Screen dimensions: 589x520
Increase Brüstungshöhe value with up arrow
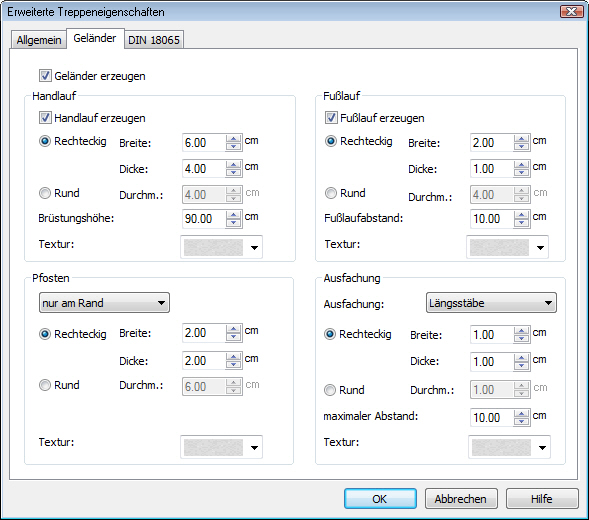pyautogui.click(x=234, y=215)
